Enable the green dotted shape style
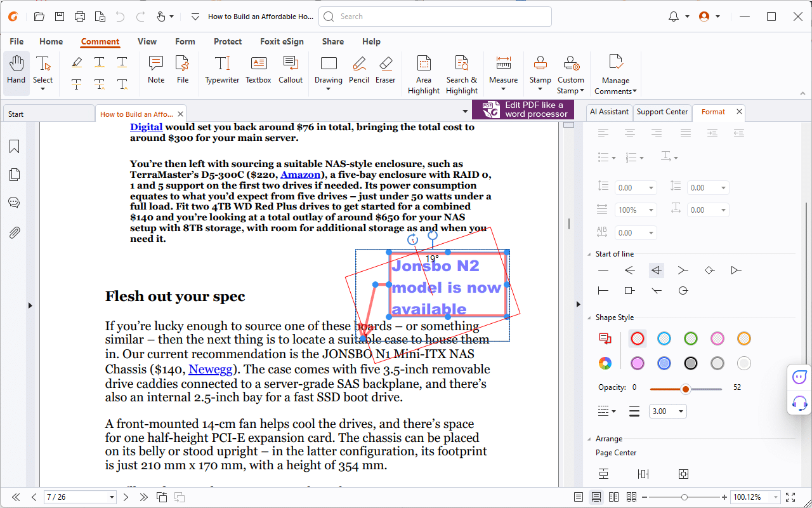Viewport: 812px width, 508px height. 690,338
